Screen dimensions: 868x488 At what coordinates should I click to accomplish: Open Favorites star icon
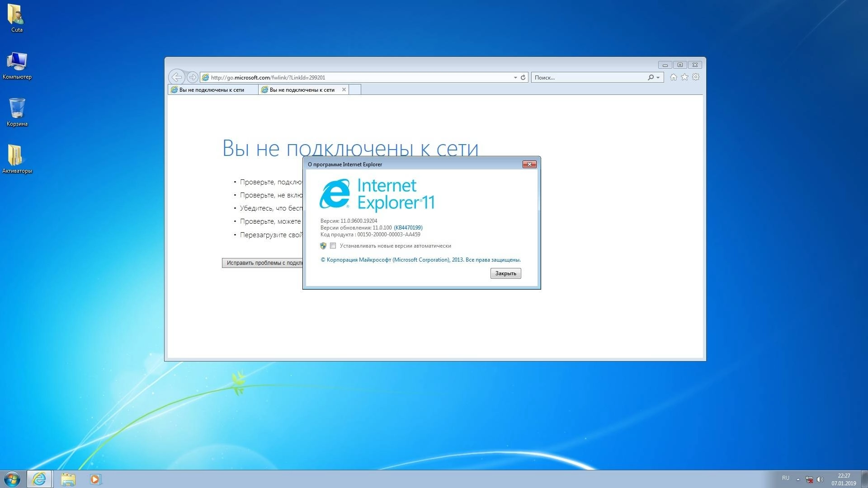685,77
